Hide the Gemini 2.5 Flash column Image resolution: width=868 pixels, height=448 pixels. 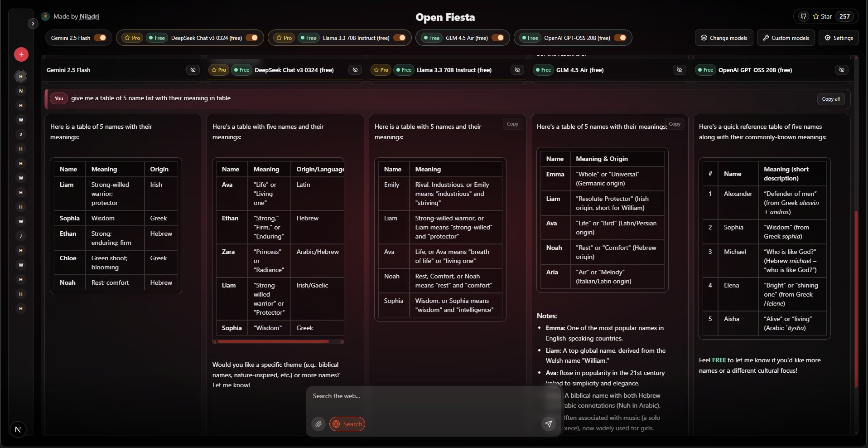[x=193, y=70]
